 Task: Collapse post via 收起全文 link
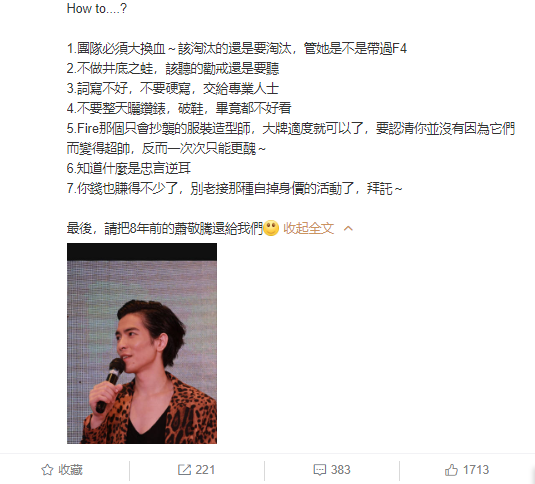coord(308,228)
